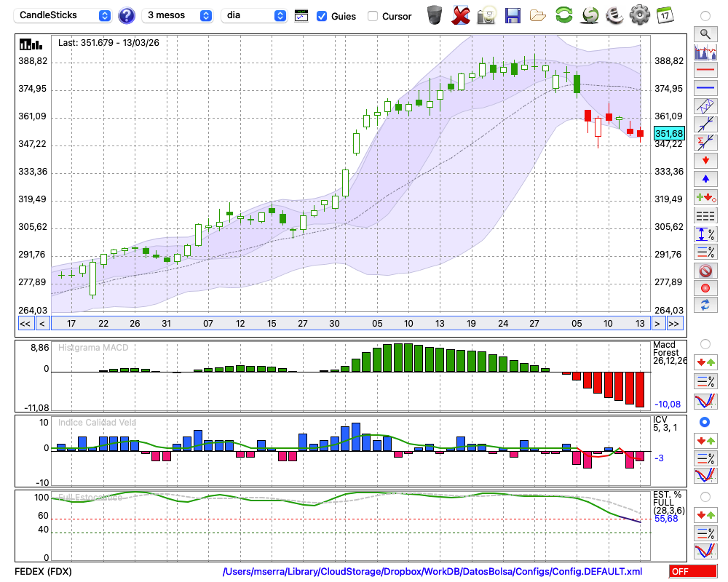Viewport: 728px width, 582px height.
Task: Uncheck the Guies checkbox
Action: pyautogui.click(x=322, y=16)
